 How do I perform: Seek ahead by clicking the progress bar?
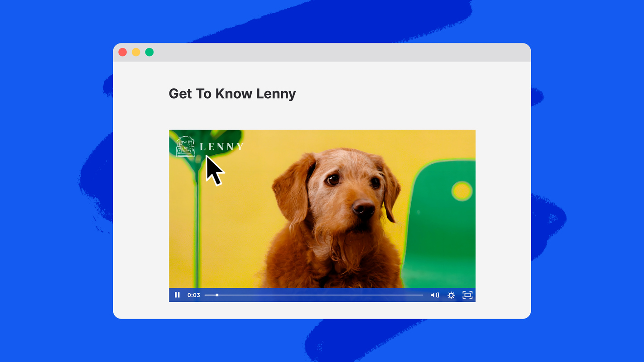point(317,295)
